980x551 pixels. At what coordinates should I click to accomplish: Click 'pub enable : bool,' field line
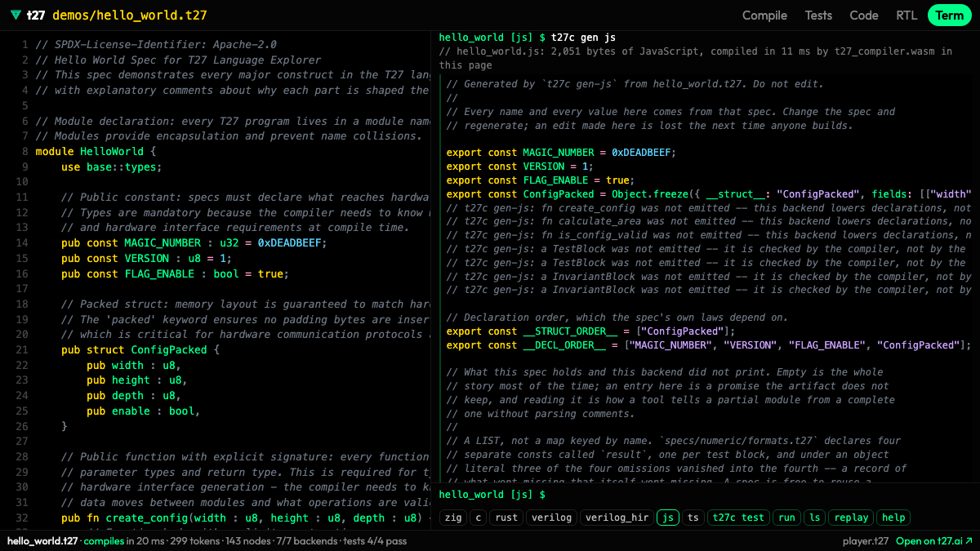tap(144, 411)
